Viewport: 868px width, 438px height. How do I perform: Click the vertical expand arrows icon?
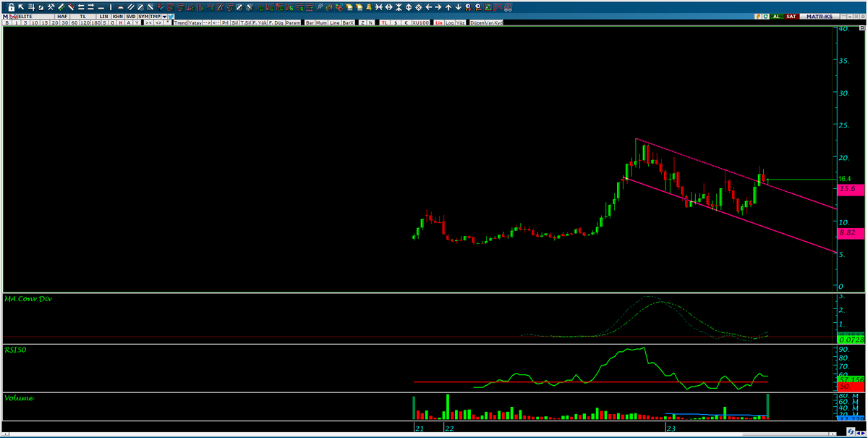click(408, 7)
